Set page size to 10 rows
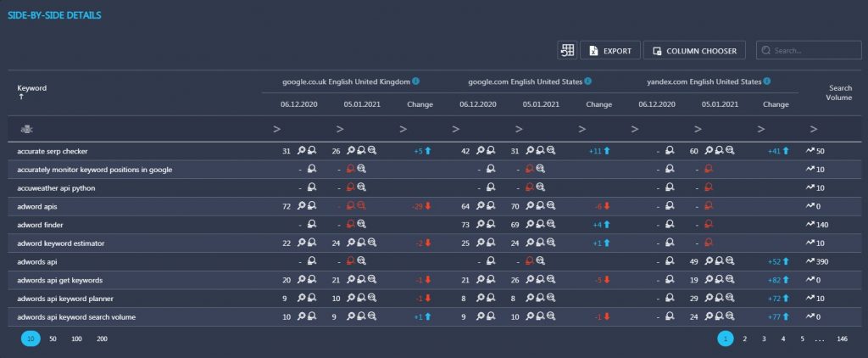This screenshot has width=868, height=358. tap(31, 338)
